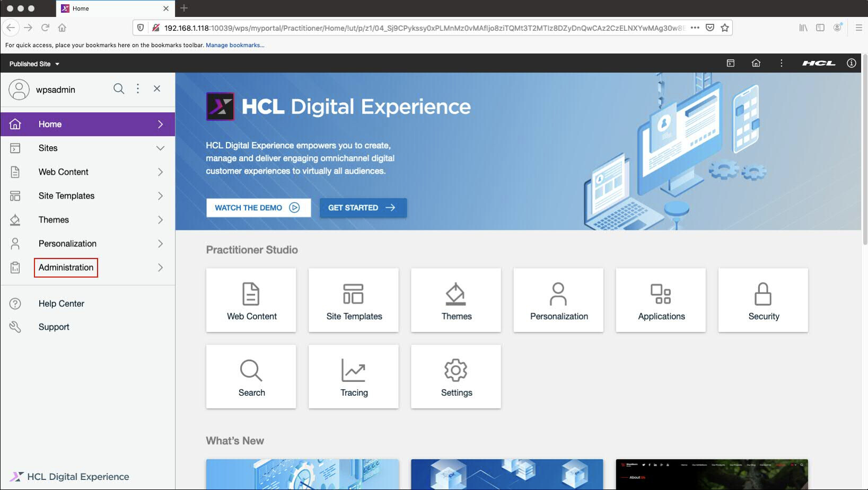
Task: Open the Web Content tile in Practitioner Studio
Action: click(251, 300)
